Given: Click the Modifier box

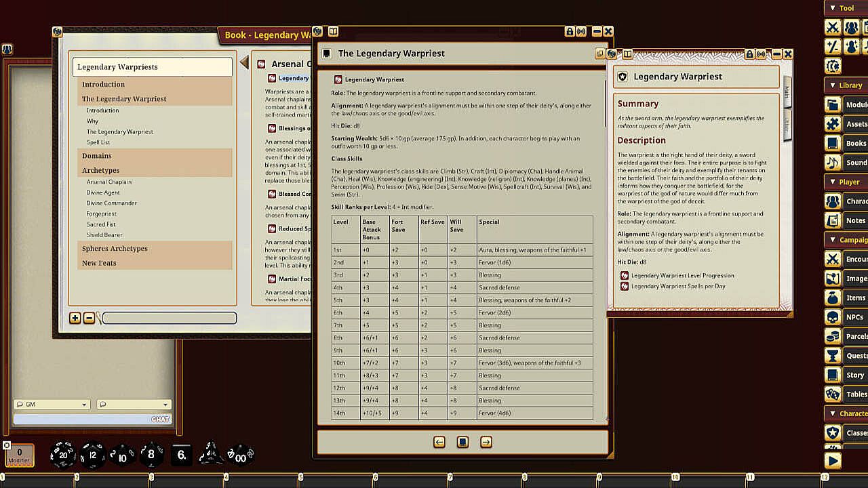Looking at the screenshot, I should tap(20, 455).
